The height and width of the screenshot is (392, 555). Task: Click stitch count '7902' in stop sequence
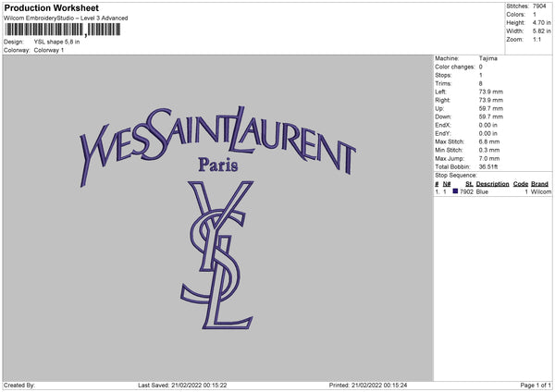(x=466, y=191)
